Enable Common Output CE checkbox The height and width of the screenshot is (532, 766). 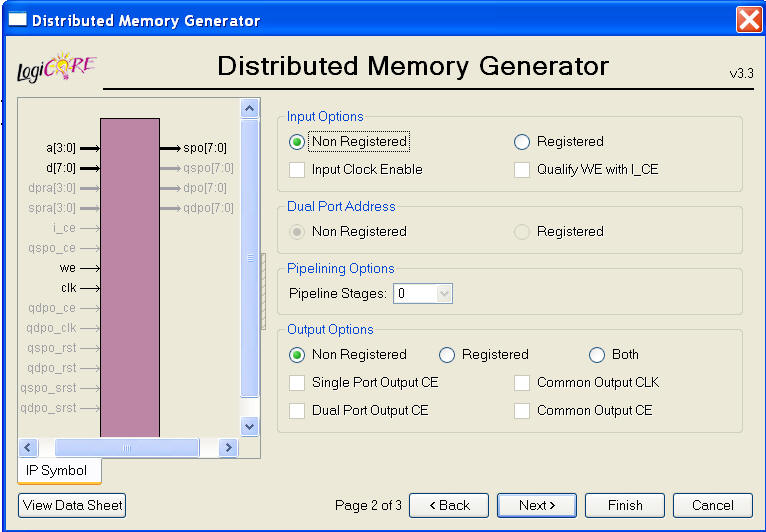522,411
